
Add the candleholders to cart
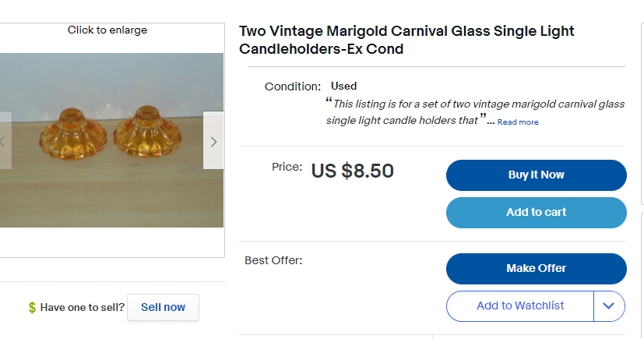536,212
